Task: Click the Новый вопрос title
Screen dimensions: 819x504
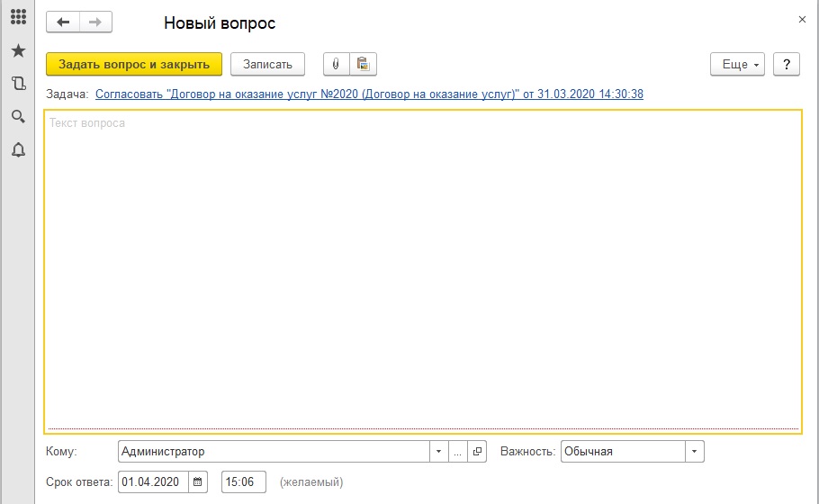Action: click(x=220, y=23)
